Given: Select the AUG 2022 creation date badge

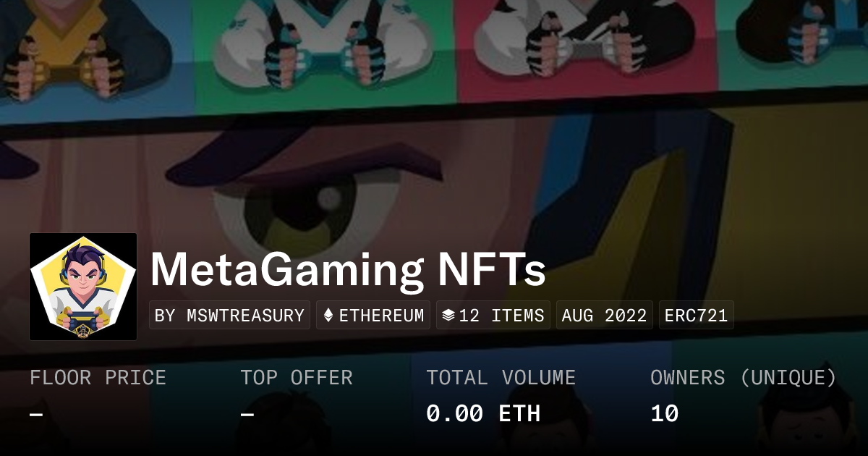Looking at the screenshot, I should (604, 316).
